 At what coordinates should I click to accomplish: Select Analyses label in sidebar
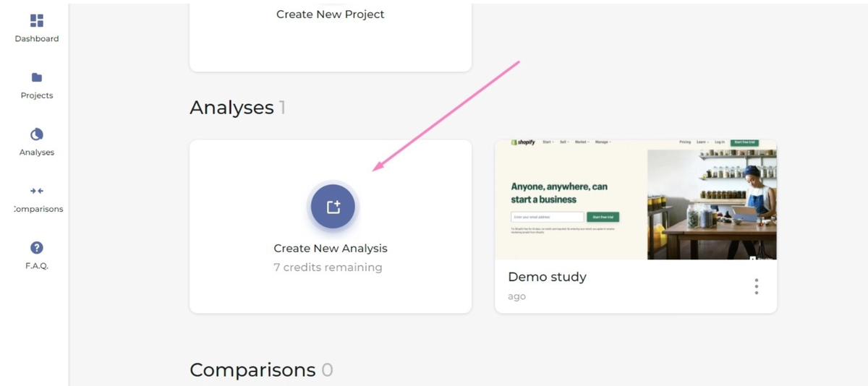pyautogui.click(x=37, y=153)
